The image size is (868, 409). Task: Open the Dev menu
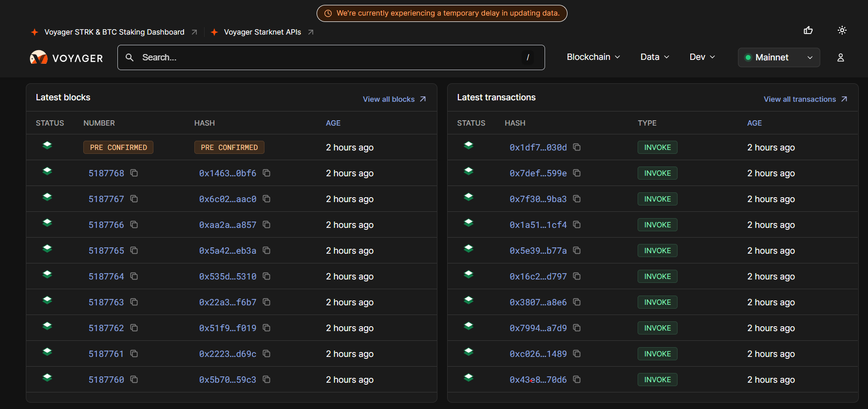pos(702,57)
